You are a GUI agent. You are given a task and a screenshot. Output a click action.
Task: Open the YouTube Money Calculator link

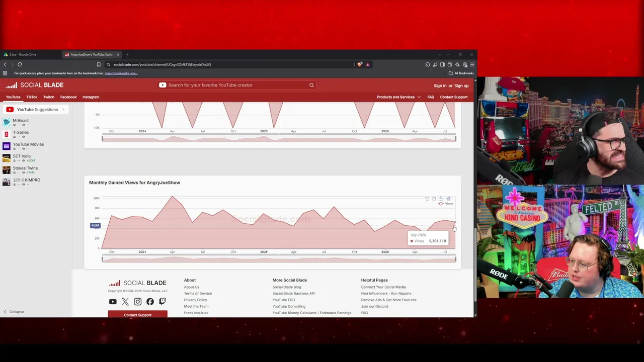coord(312,313)
